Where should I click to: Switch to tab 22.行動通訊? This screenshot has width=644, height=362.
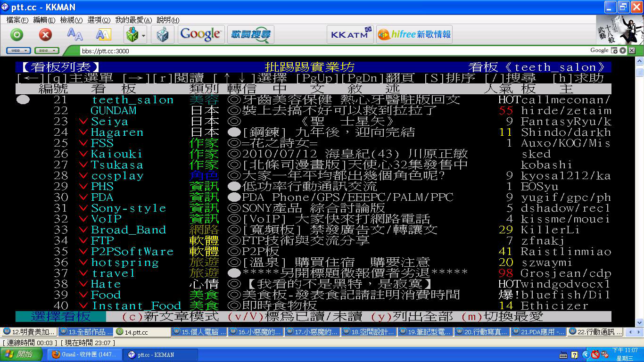[x=595, y=332]
